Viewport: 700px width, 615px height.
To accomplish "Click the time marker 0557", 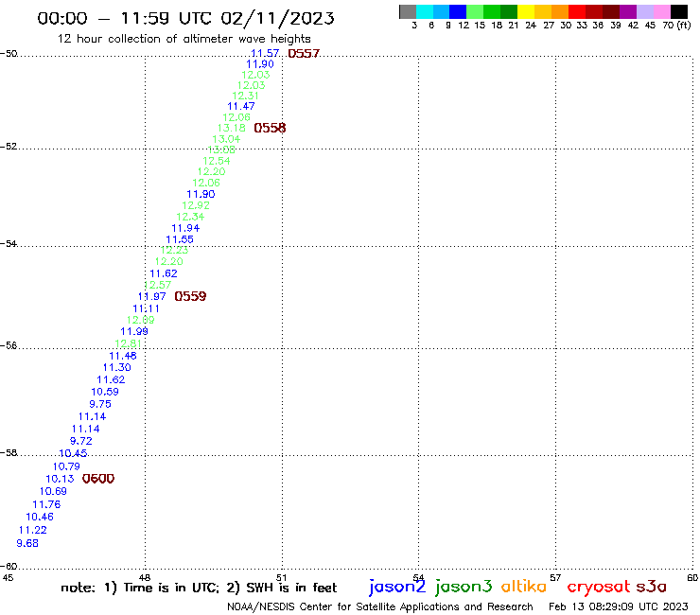I will [x=304, y=54].
